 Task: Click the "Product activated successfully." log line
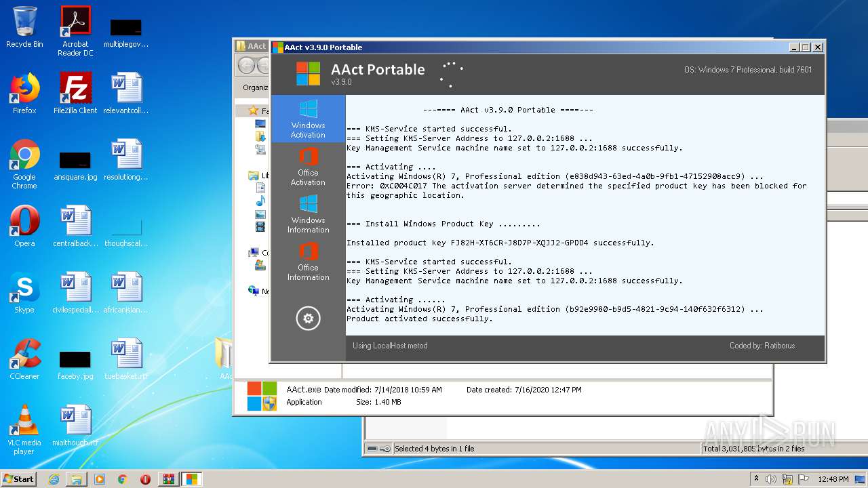tap(420, 319)
